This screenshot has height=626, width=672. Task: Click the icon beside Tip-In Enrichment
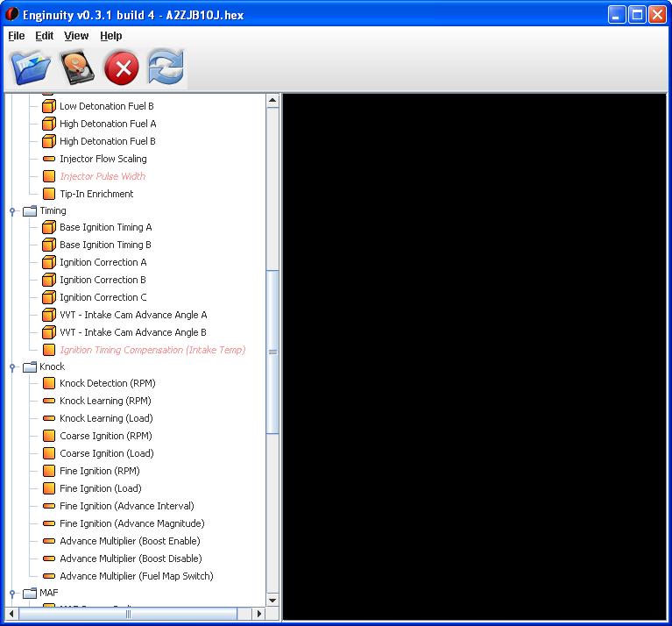[49, 194]
